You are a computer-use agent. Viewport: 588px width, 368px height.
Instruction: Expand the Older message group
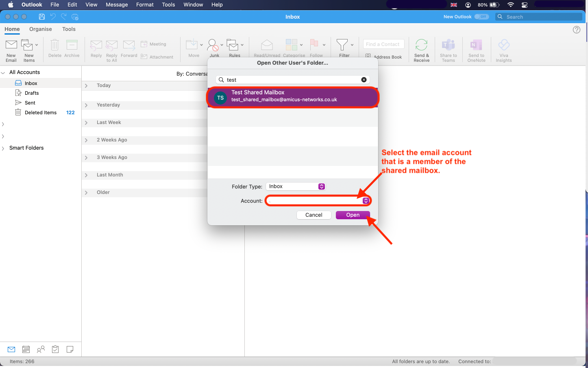tap(86, 192)
